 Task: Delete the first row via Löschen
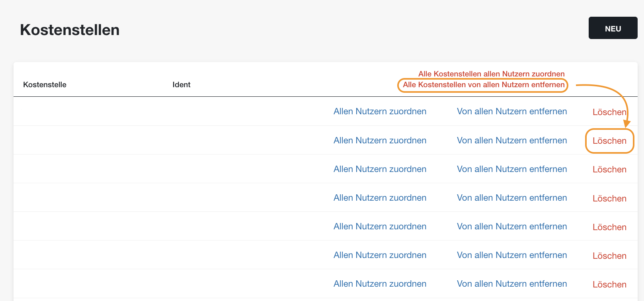[609, 112]
